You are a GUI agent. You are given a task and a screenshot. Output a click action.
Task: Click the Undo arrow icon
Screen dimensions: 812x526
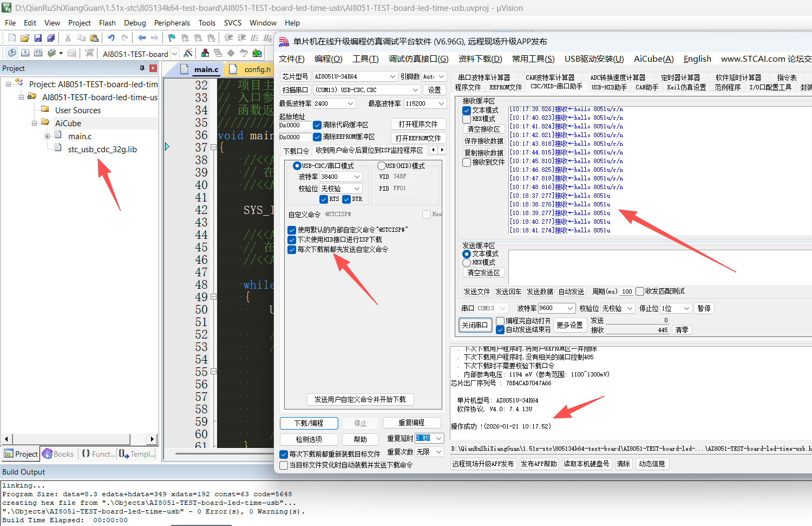point(111,38)
